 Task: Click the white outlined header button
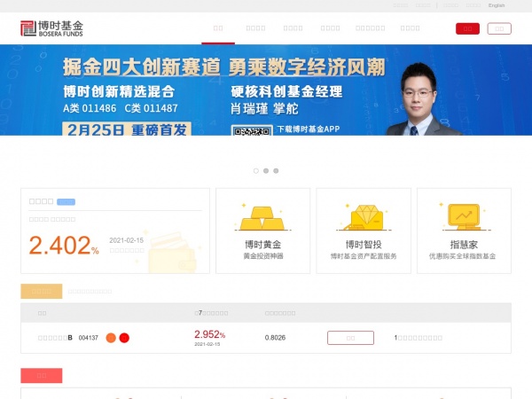[499, 28]
